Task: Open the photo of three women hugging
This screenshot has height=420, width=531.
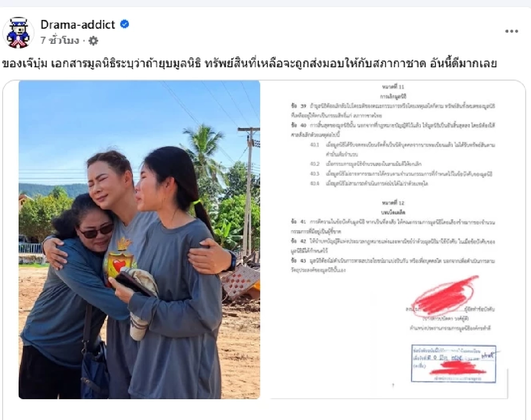Action: 139,239
